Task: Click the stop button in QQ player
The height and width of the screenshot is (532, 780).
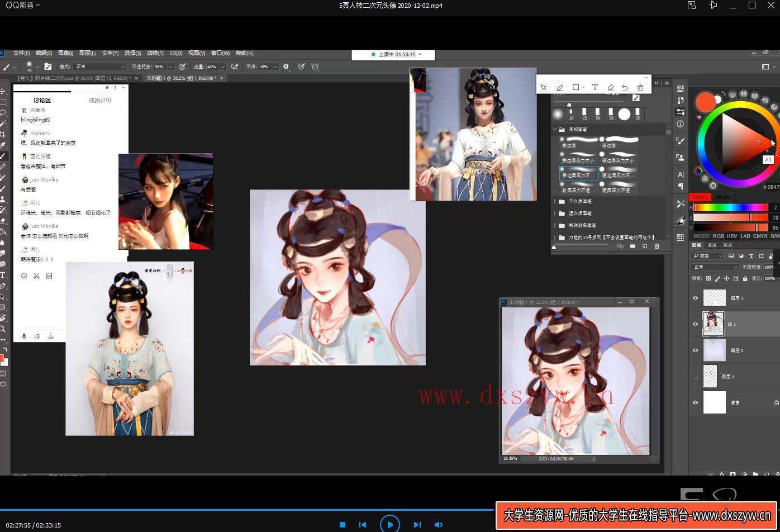Action: [x=343, y=524]
